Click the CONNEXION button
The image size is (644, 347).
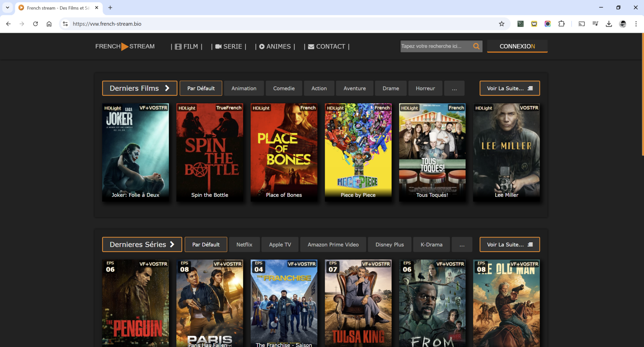tap(517, 46)
